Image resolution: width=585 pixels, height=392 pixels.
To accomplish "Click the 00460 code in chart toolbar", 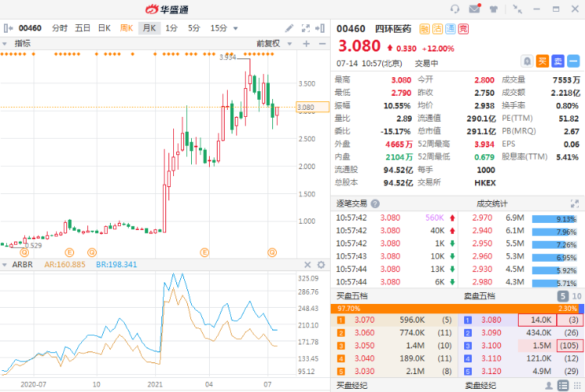I will pyautogui.click(x=30, y=28).
